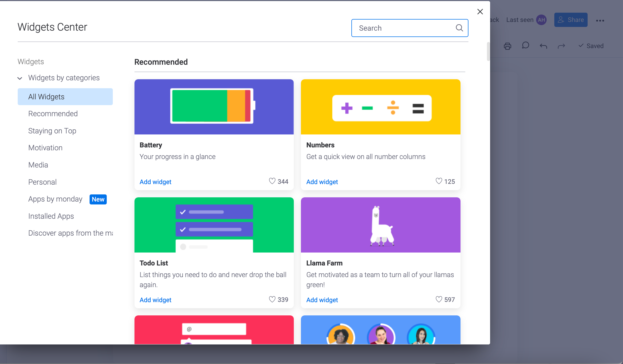Click the redo arrow icon
The width and height of the screenshot is (623, 364).
(561, 46)
